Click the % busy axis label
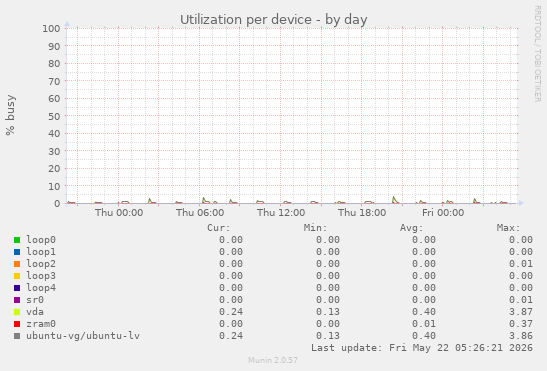The height and width of the screenshot is (371, 547). (10, 115)
